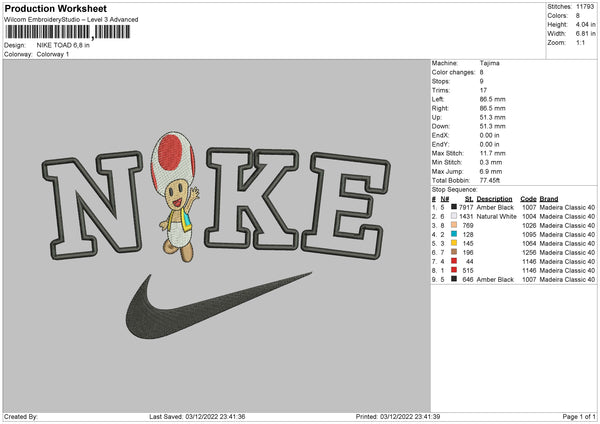Click the EndX value 0.00 in

click(x=489, y=135)
